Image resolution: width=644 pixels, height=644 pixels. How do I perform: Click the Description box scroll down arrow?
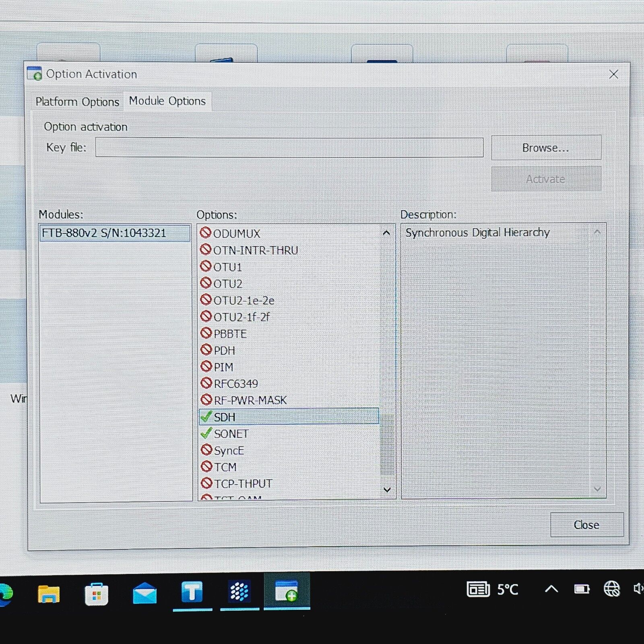[597, 489]
